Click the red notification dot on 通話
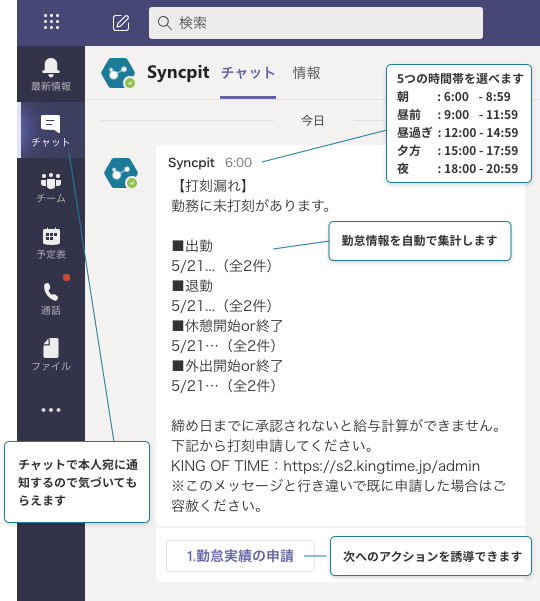The width and height of the screenshot is (540, 601). click(x=67, y=278)
